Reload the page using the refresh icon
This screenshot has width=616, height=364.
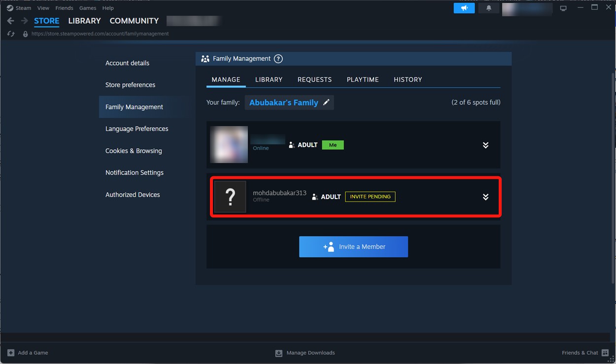tap(11, 33)
